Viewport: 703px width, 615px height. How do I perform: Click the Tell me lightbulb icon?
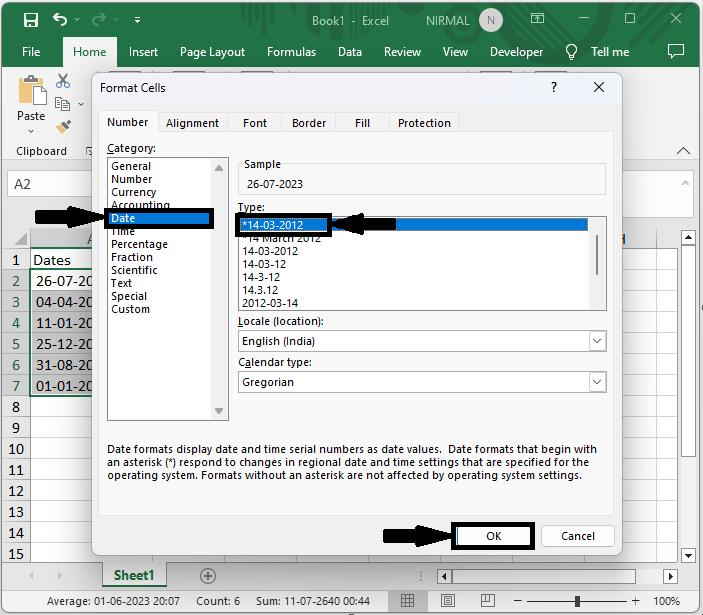(572, 52)
